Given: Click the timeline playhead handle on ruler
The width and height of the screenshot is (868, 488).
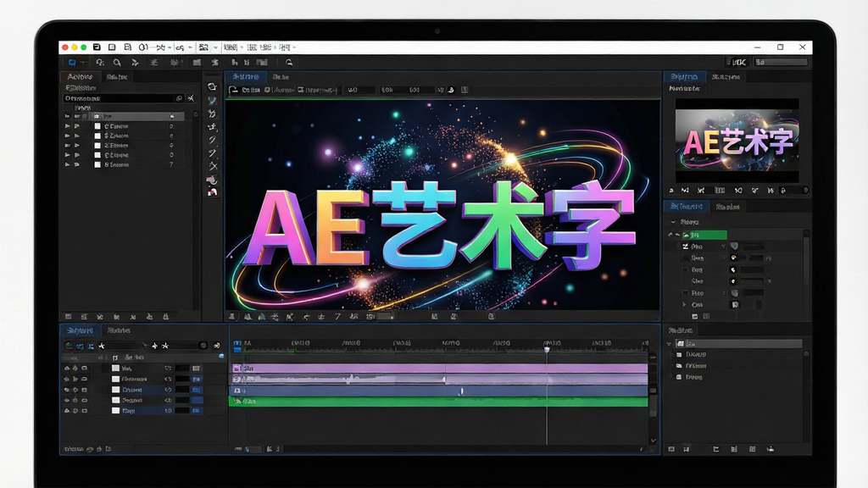Looking at the screenshot, I should click(547, 349).
